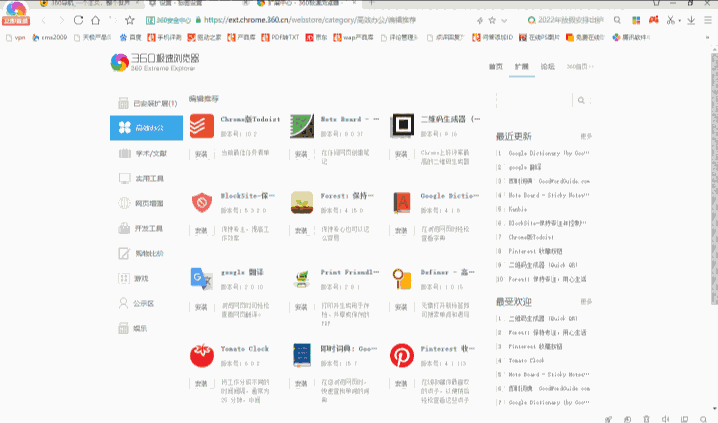Viewport: 718px width, 423px height.
Task: Install the Forest extension
Action: click(301, 231)
